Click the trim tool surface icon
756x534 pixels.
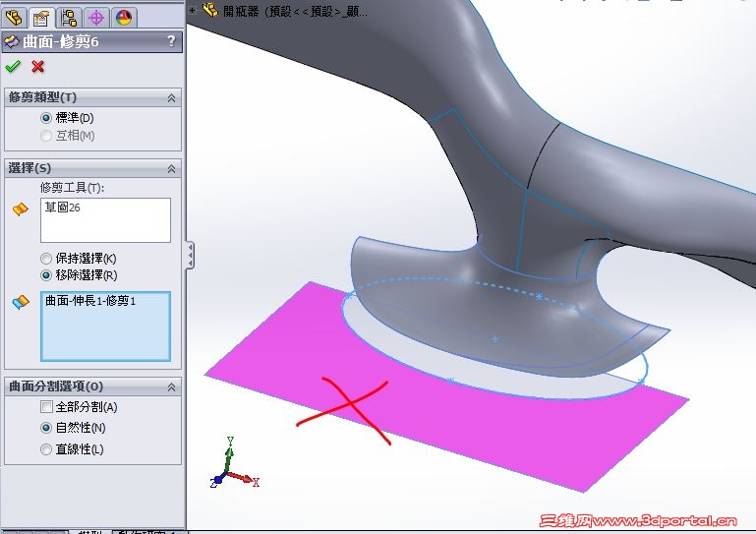[21, 208]
